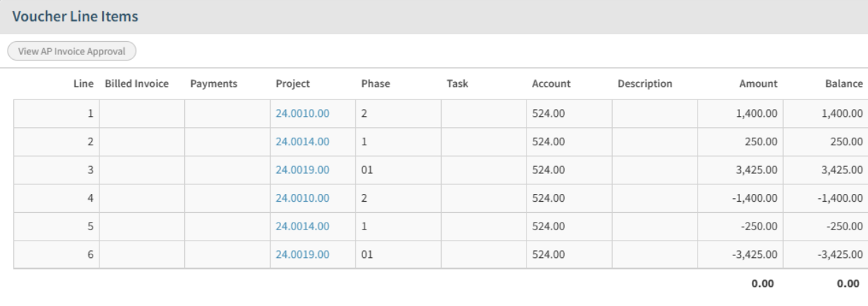Select the Phase column header

point(376,83)
